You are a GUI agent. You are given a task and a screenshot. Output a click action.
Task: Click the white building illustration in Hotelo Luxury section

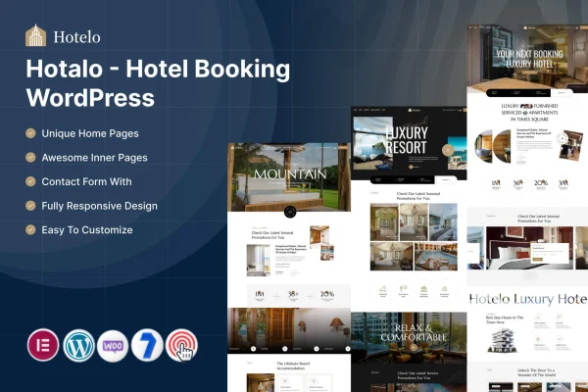coord(502,339)
